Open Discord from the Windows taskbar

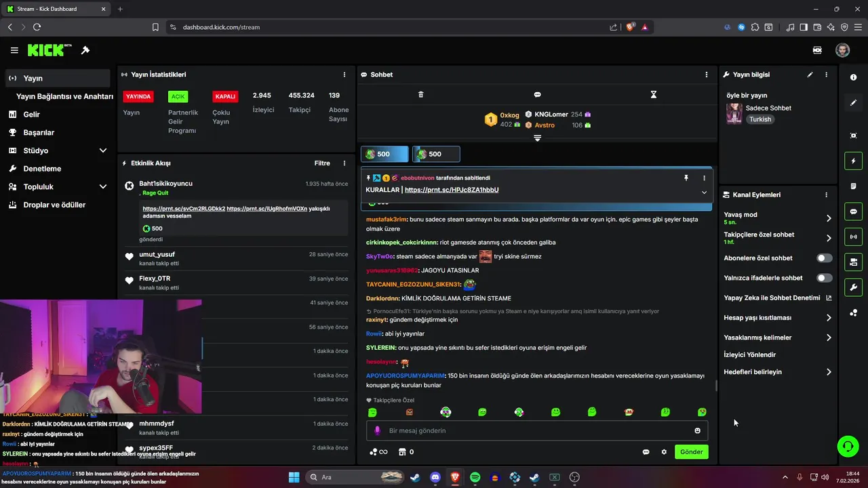[x=435, y=477]
